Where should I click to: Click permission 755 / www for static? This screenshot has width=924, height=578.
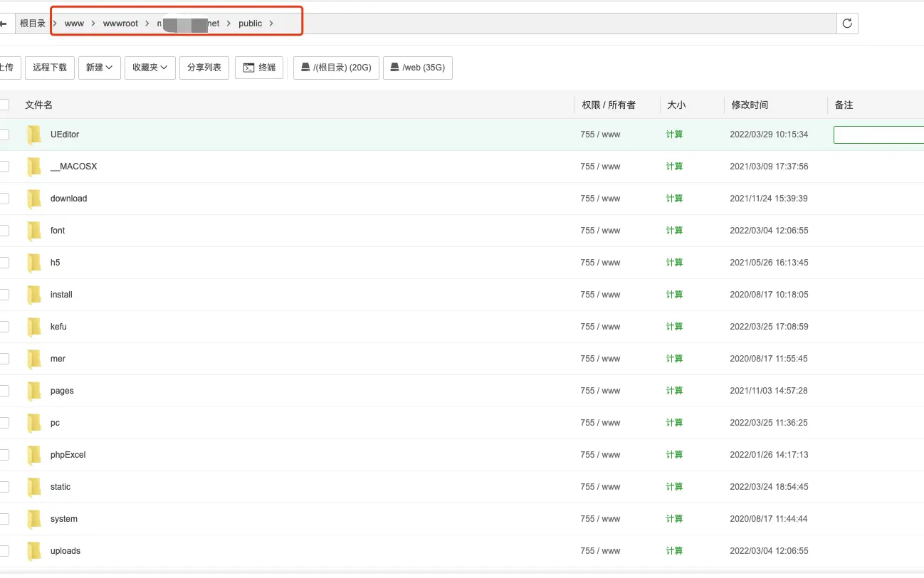coord(600,487)
